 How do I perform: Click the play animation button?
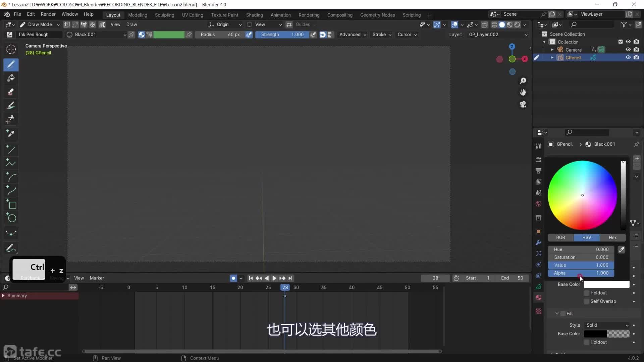[274, 278]
